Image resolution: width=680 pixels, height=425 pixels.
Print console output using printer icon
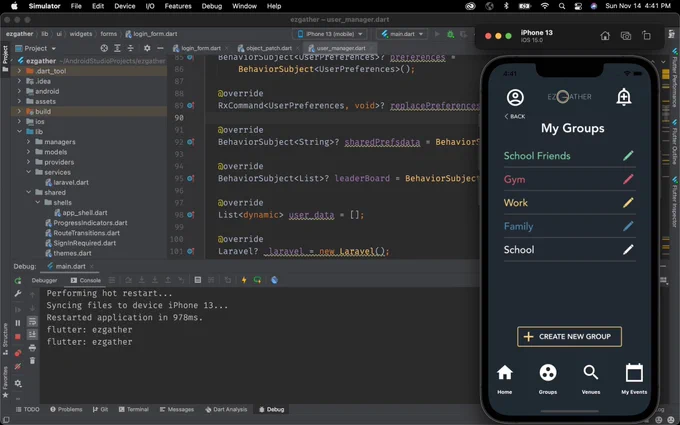(33, 348)
